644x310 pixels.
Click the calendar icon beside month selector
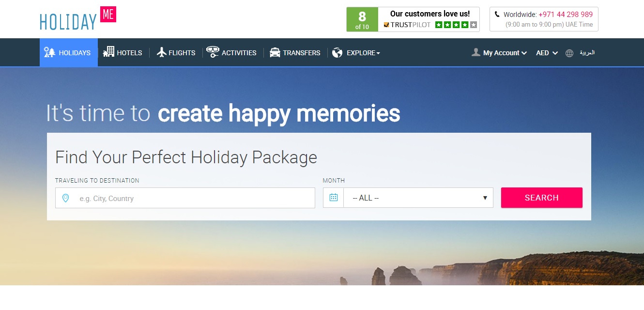333,198
